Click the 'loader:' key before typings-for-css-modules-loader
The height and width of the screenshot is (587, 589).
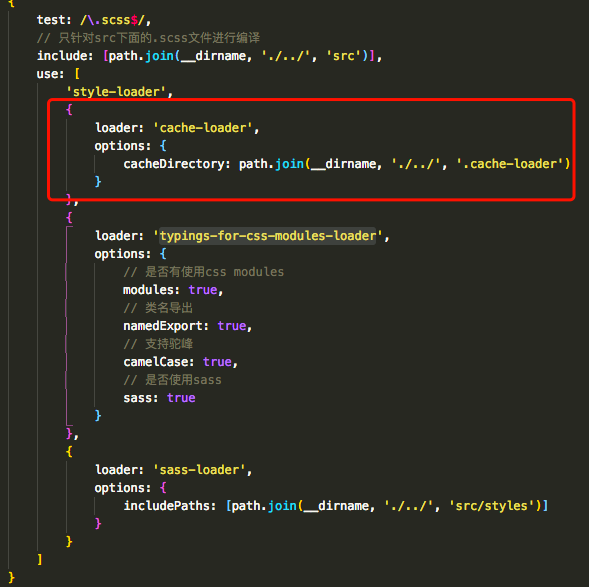119,236
